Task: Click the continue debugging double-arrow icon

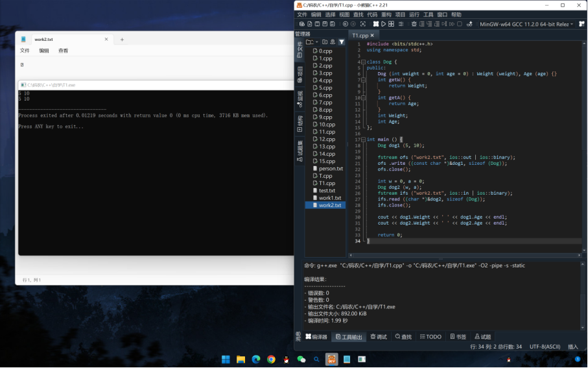Action: 452,24
